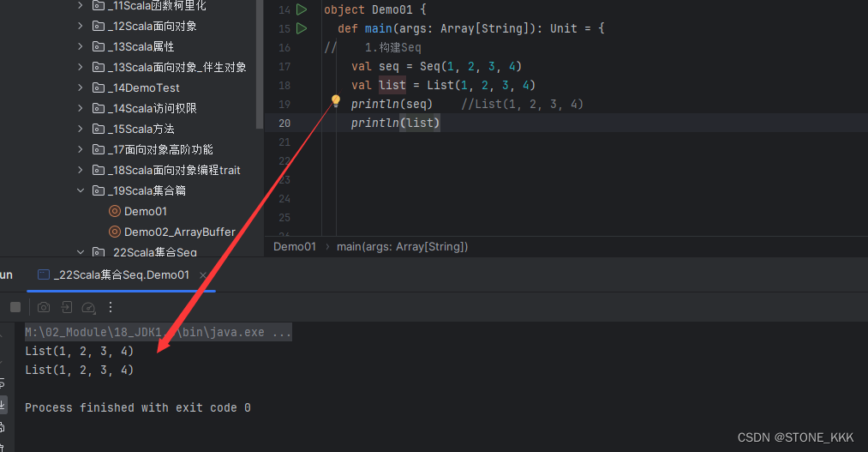Click the first List(1, 2, 3, 4) output line
This screenshot has height=452, width=868.
pos(79,351)
